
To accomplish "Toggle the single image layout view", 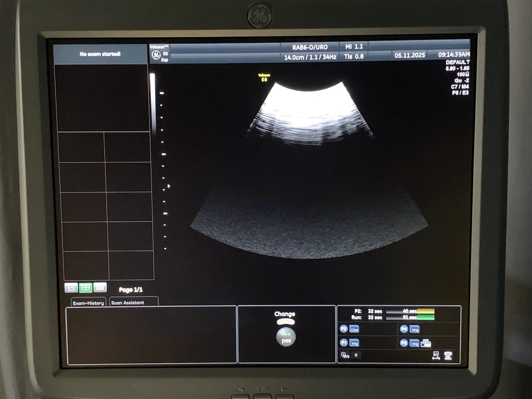I will [x=71, y=287].
